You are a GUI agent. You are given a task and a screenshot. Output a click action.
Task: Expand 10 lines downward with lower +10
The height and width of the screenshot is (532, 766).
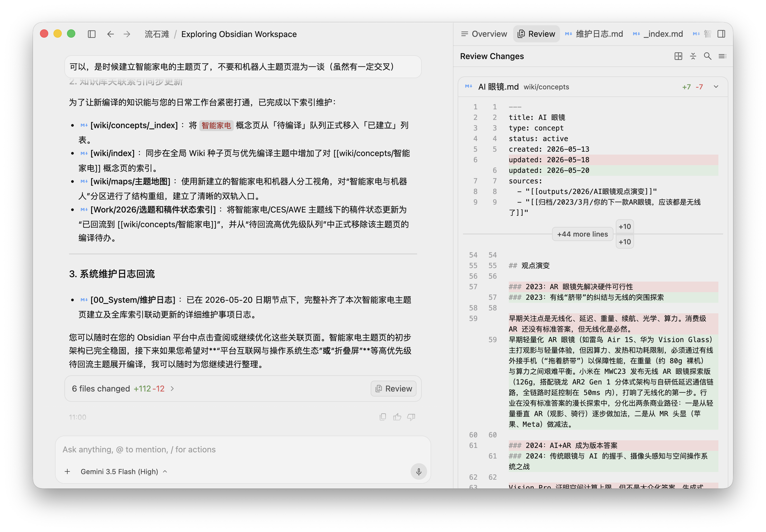[x=624, y=242]
